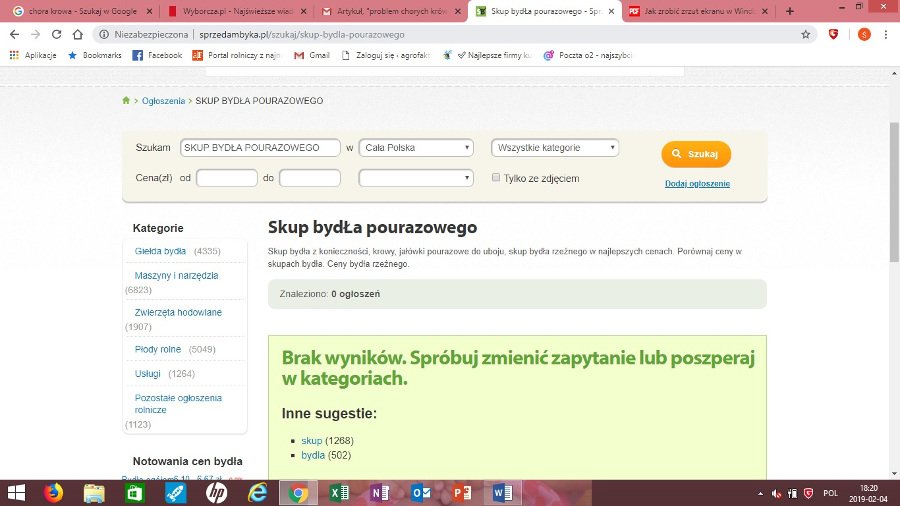Click the home icon in breadcrumb
The width and height of the screenshot is (900, 506).
pos(126,101)
